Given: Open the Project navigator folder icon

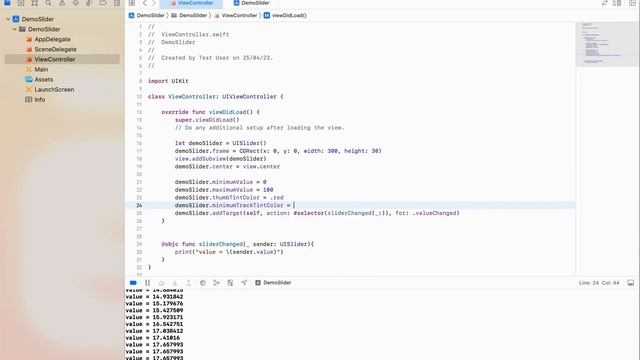Looking at the screenshot, I should [7, 3].
